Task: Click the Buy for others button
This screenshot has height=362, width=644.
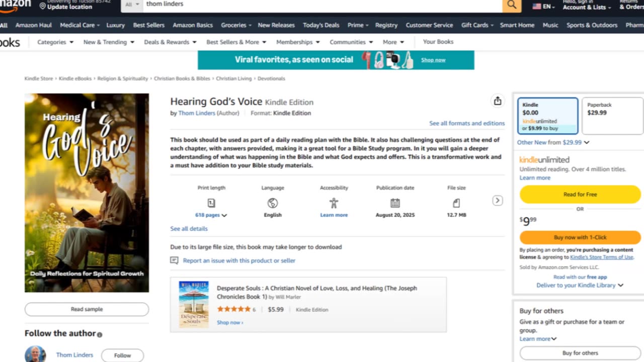Action: coord(580,353)
